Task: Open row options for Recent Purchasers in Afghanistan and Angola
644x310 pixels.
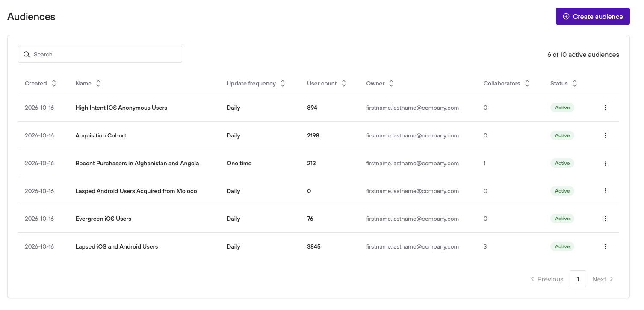Action: pyautogui.click(x=605, y=163)
